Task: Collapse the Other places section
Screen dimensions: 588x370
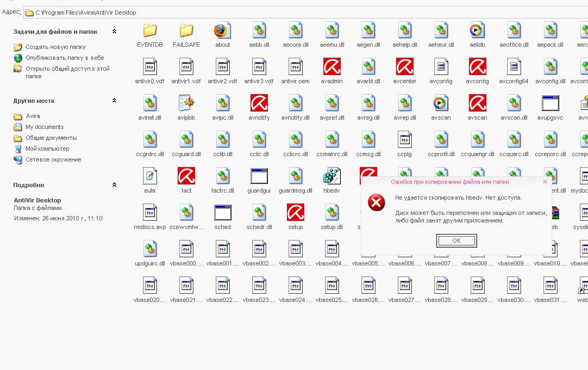Action: tap(114, 101)
